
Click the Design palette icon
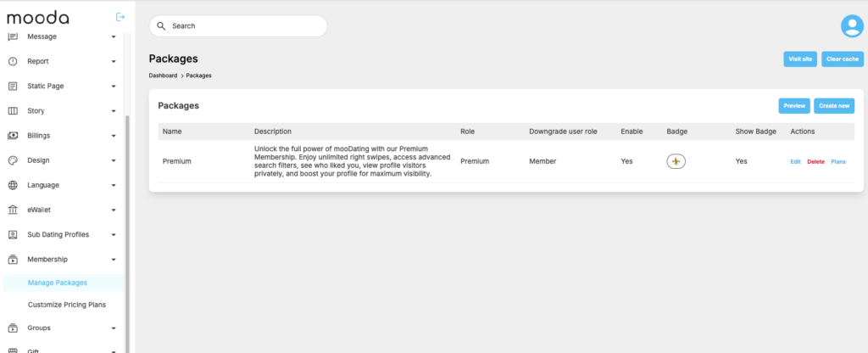pos(13,160)
